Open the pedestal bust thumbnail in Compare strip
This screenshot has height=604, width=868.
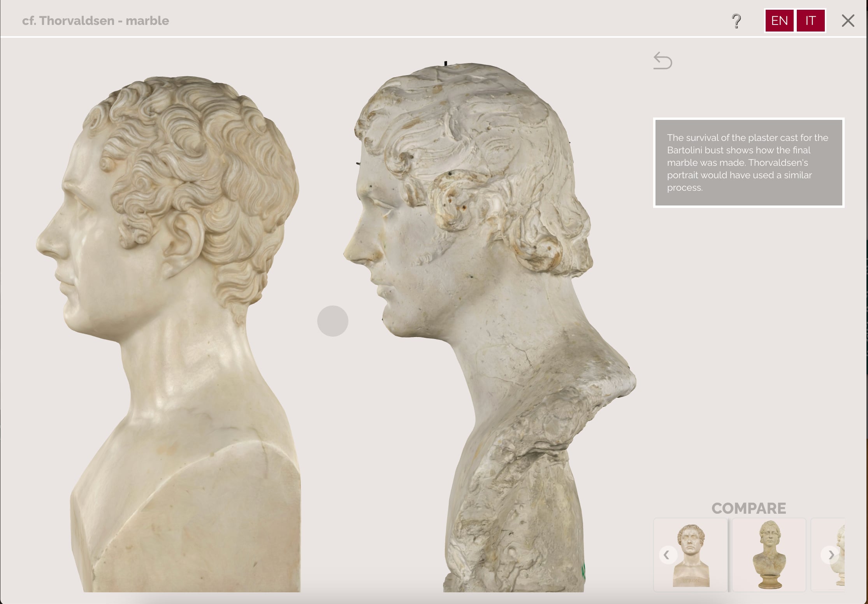tap(769, 555)
